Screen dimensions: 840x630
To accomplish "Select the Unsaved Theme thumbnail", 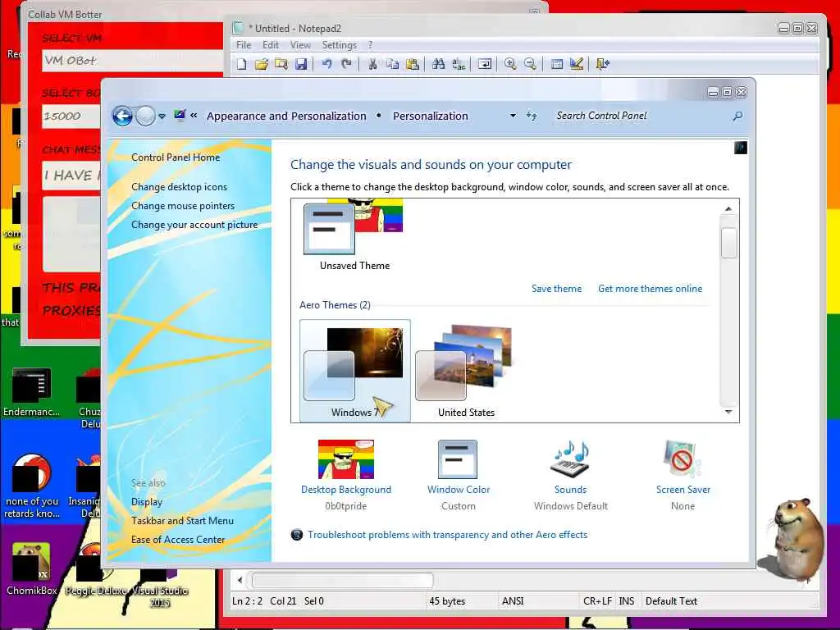I will click(x=354, y=235).
